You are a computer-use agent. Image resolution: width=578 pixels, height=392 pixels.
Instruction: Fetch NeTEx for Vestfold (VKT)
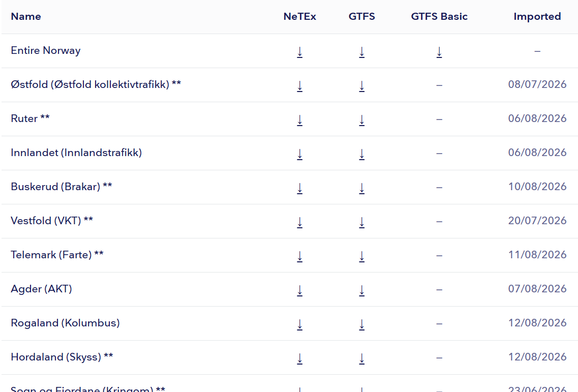click(x=300, y=222)
